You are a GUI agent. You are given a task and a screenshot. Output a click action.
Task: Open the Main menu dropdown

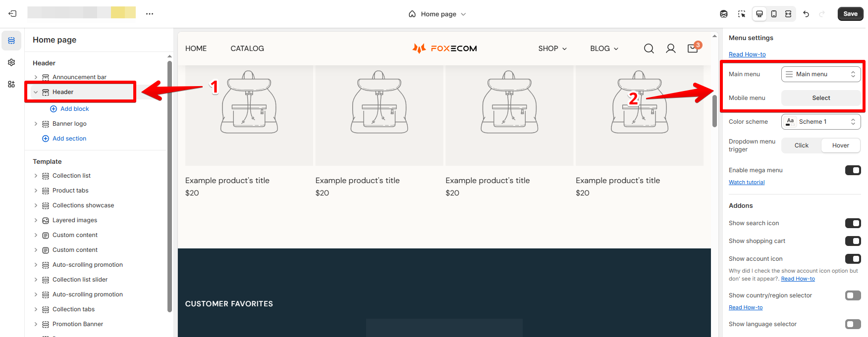[x=821, y=74]
